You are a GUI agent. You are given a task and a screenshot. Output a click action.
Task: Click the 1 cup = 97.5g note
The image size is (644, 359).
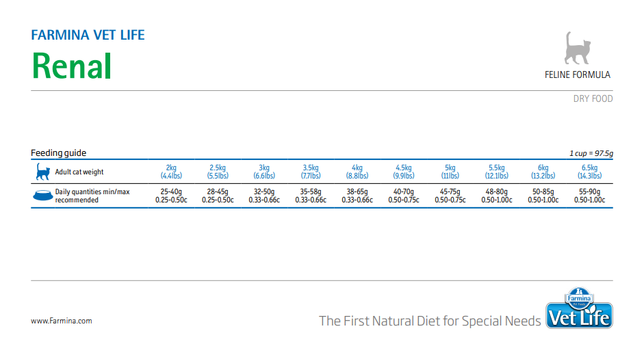(x=591, y=154)
